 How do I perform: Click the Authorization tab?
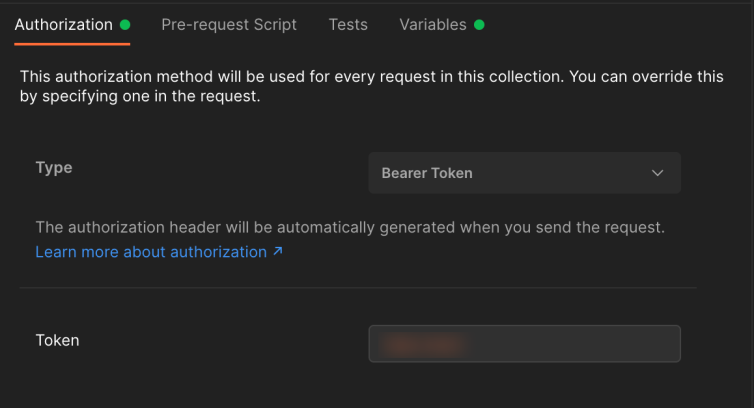pos(63,25)
